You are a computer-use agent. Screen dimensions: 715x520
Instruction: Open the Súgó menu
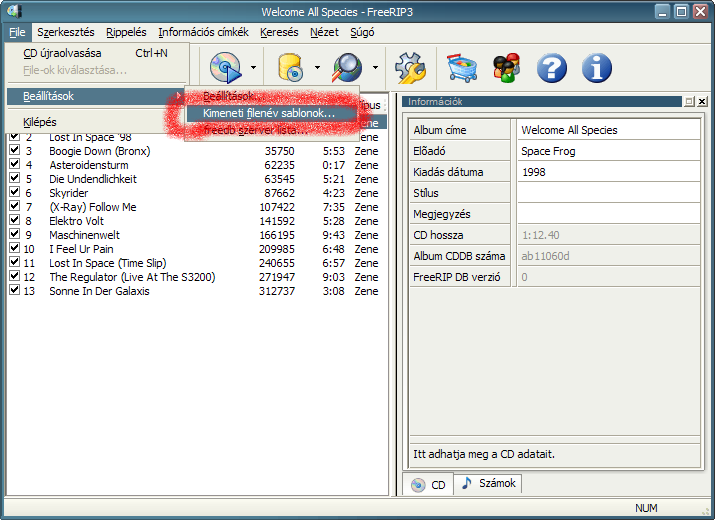362,32
